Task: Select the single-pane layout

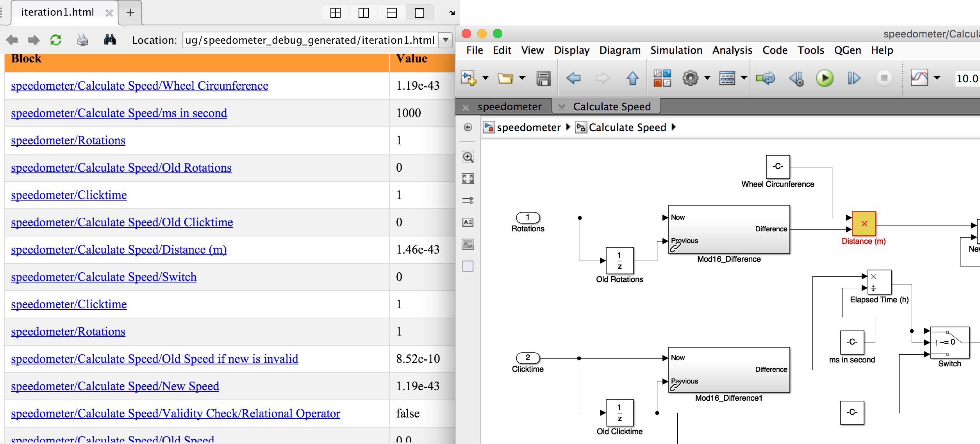Action: point(419,13)
